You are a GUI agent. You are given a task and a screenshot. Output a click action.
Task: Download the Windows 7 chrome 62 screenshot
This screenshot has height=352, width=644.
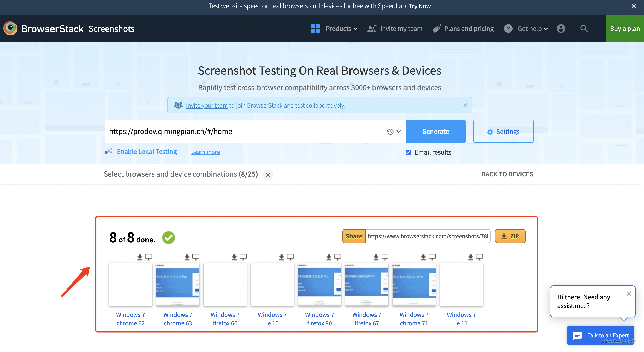tap(140, 257)
